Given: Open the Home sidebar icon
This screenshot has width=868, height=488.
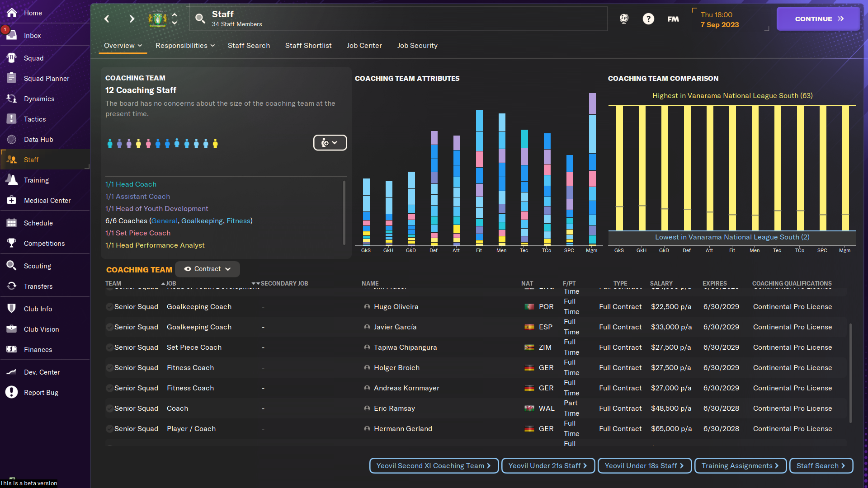Looking at the screenshot, I should [12, 13].
